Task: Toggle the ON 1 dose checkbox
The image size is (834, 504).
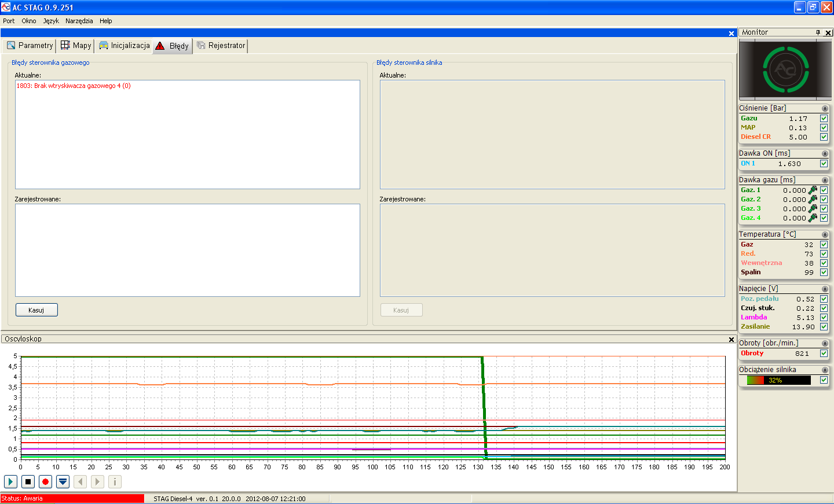Action: [x=824, y=163]
